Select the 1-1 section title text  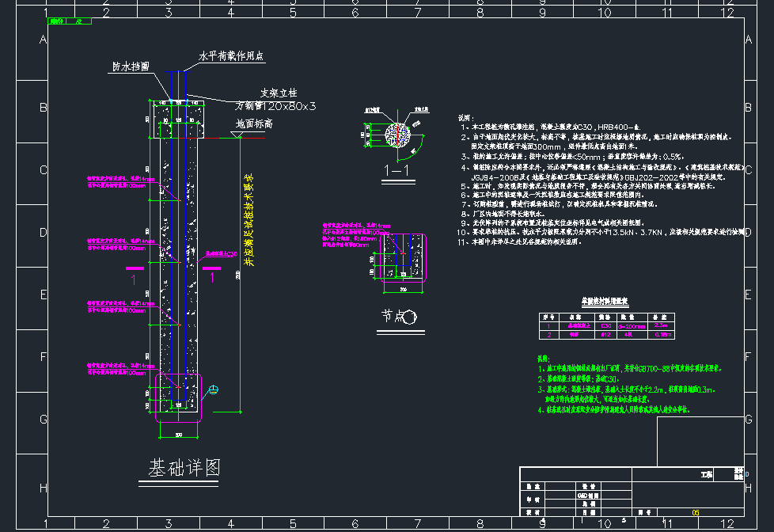[x=394, y=169]
